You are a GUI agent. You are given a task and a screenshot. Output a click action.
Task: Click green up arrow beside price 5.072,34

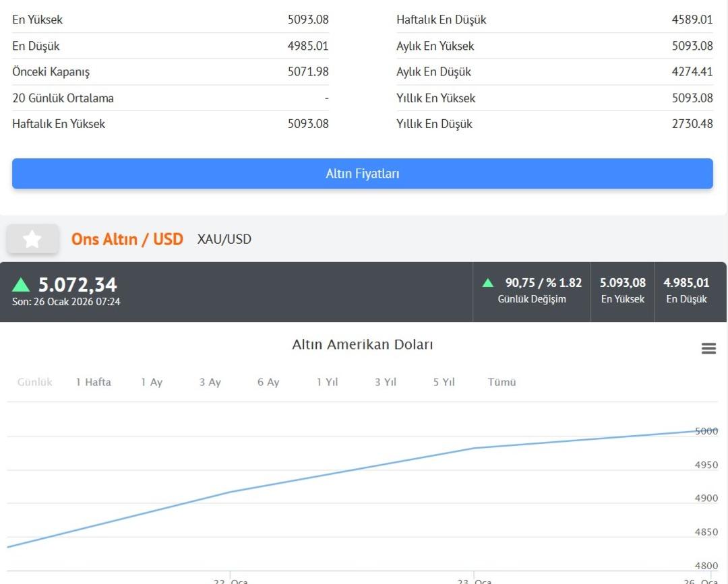(21, 285)
